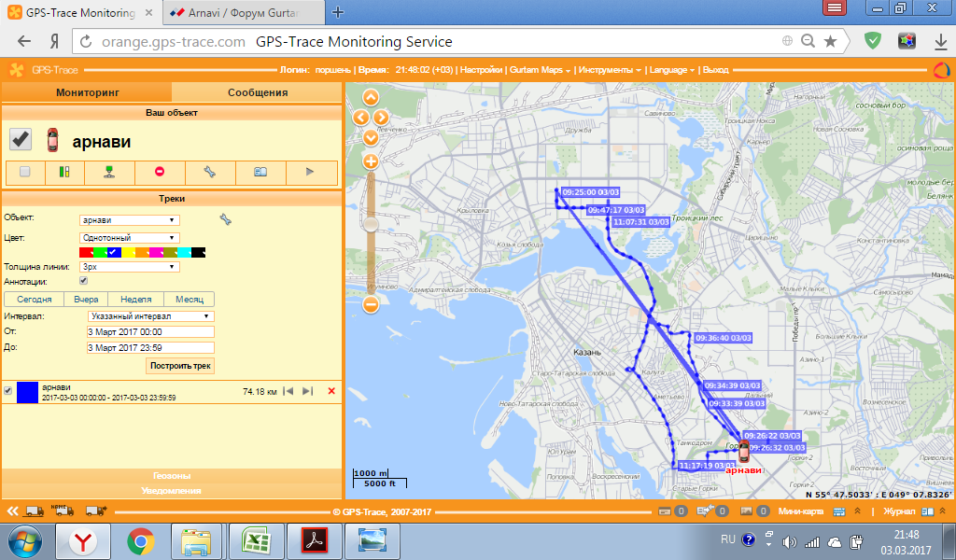This screenshot has height=560, width=956.
Task: Toggle visibility checkbox of арнави track row
Action: (x=8, y=391)
